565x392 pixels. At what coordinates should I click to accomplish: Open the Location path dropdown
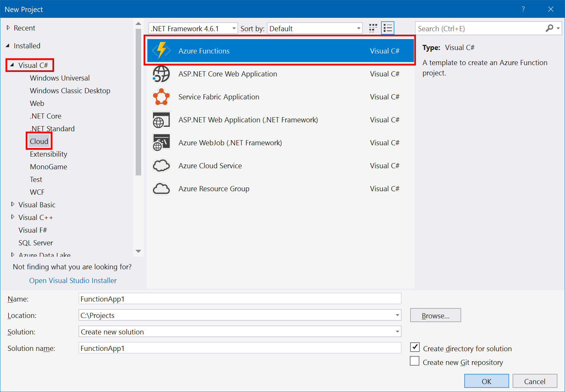point(397,315)
